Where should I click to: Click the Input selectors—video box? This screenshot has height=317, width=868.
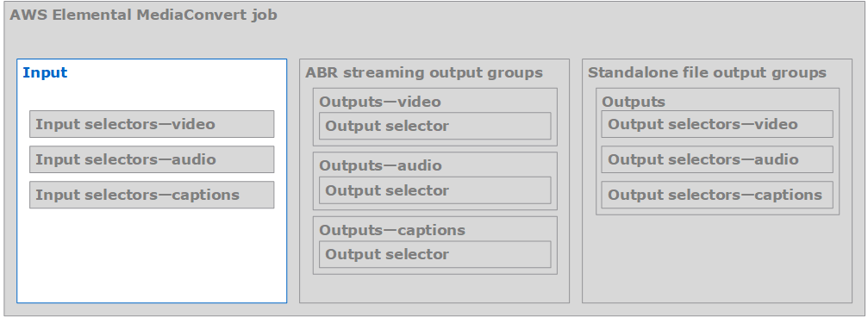(152, 124)
